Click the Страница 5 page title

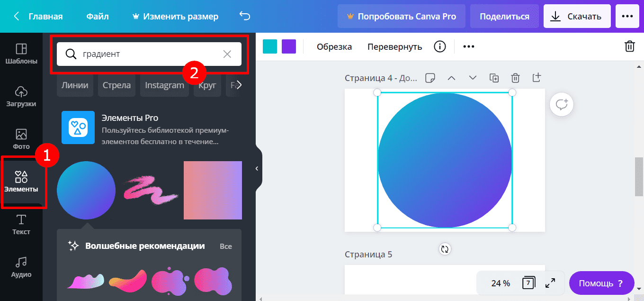[368, 255]
